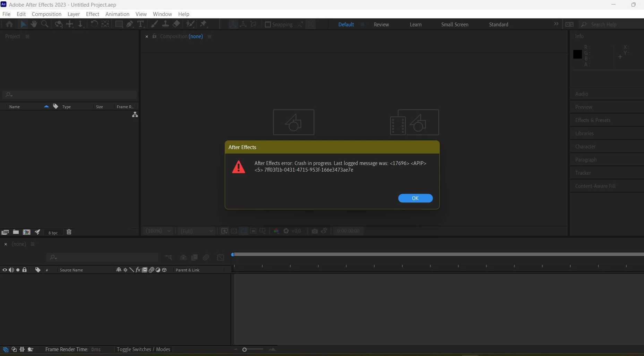
Task: Select the Selection tool arrow
Action: click(23, 24)
